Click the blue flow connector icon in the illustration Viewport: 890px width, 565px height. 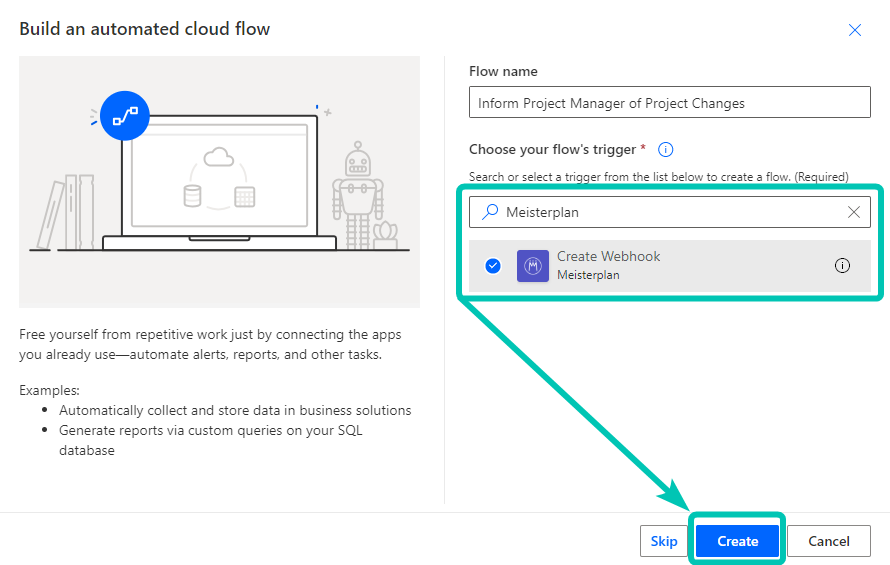pos(125,116)
